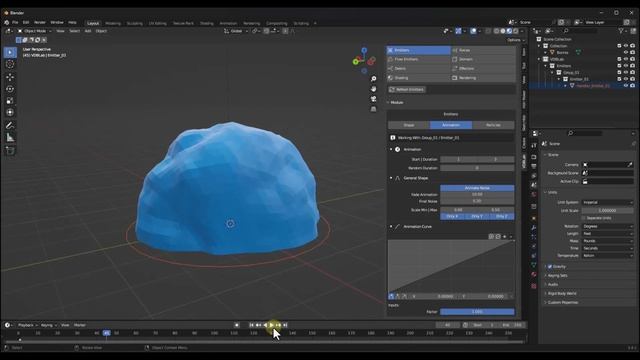This screenshot has height=360, width=640.
Task: Toggle visibility of highlighted emitter object
Action: pyautogui.click(x=626, y=86)
